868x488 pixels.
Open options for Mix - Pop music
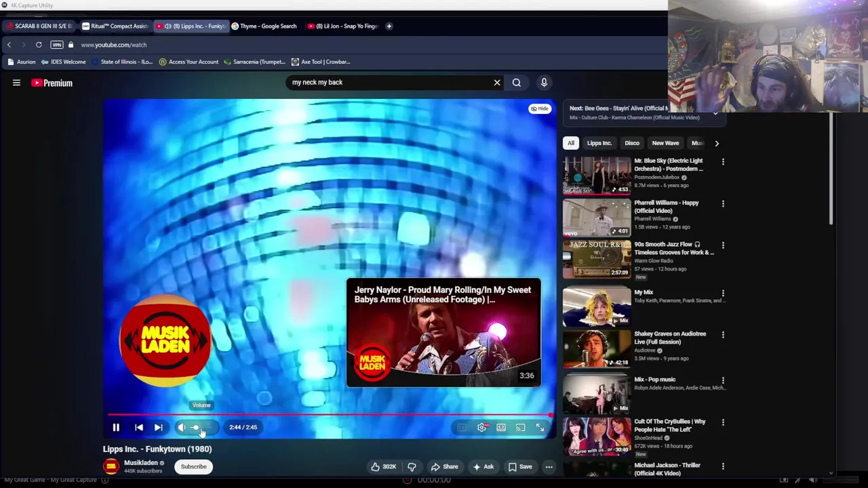coord(723,380)
